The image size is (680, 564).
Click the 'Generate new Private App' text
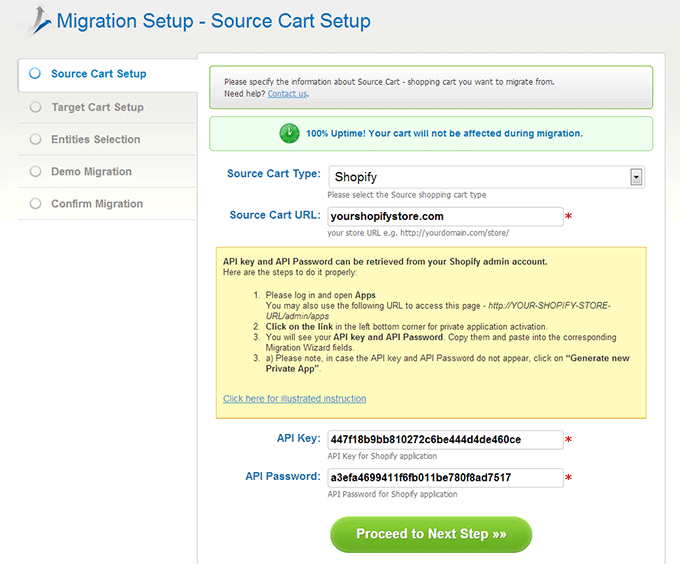pos(448,363)
